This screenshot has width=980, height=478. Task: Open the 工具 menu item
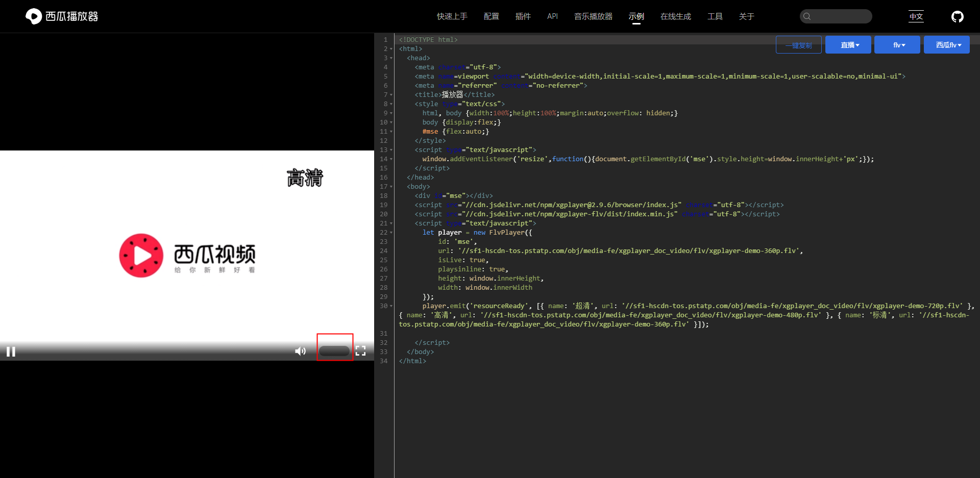point(715,16)
